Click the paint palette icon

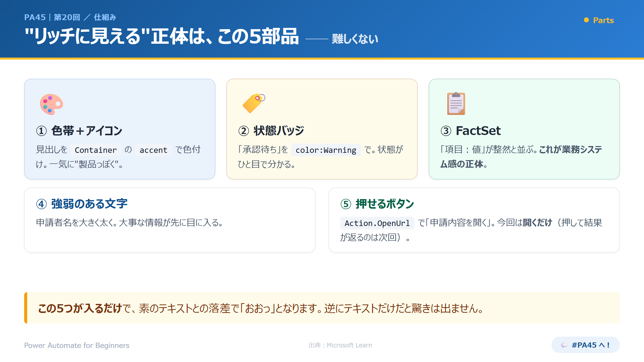(x=52, y=104)
